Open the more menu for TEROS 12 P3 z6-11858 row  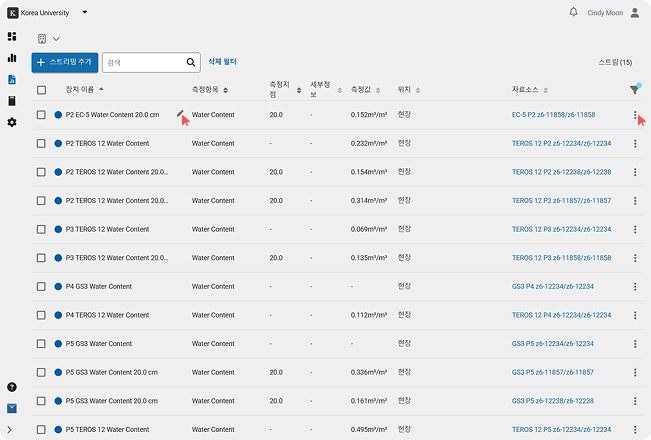[x=635, y=258]
